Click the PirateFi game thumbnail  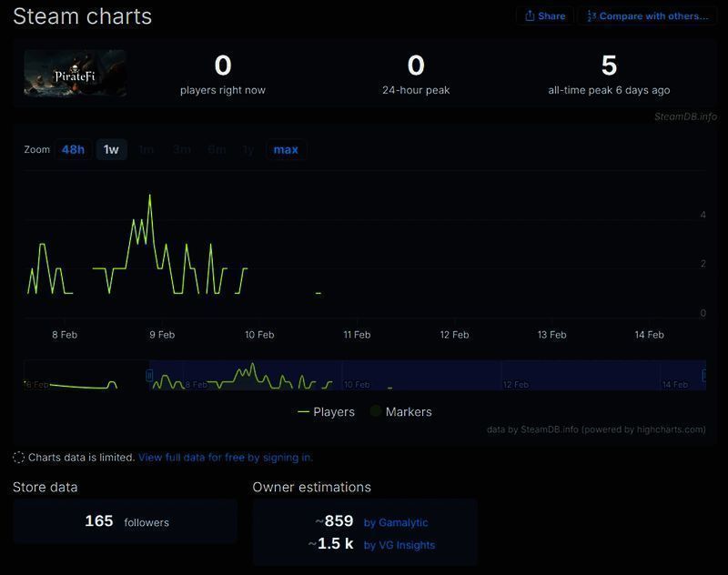(x=76, y=74)
